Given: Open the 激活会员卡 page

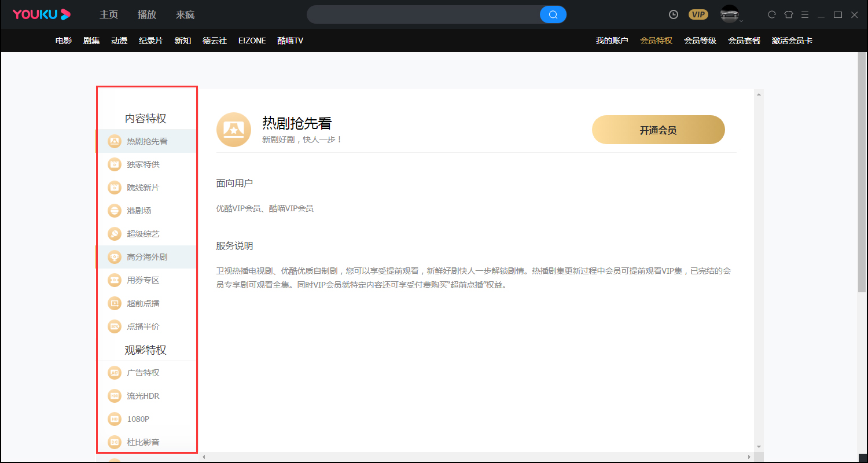Looking at the screenshot, I should 792,40.
